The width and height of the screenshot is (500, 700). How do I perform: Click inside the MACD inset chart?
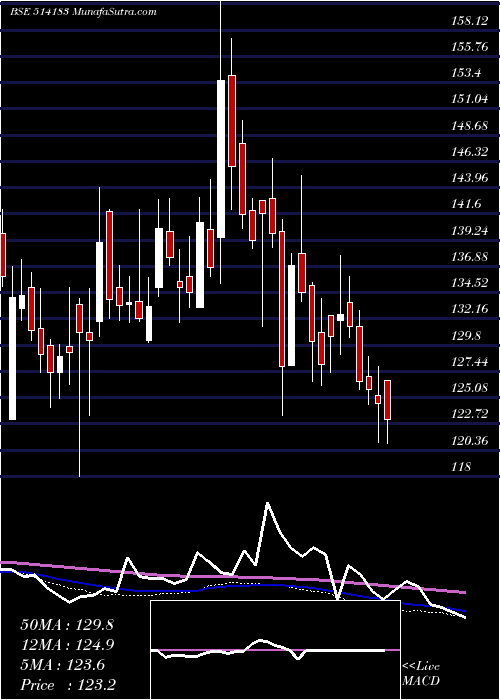(x=275, y=650)
